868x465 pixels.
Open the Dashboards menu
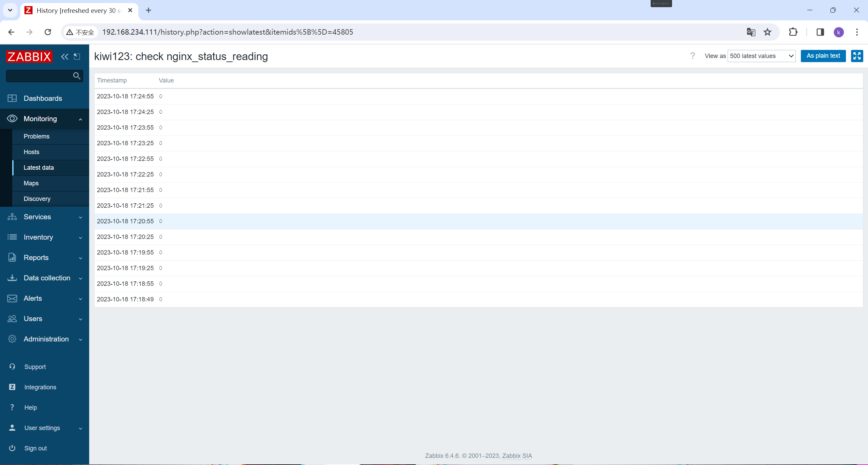43,98
